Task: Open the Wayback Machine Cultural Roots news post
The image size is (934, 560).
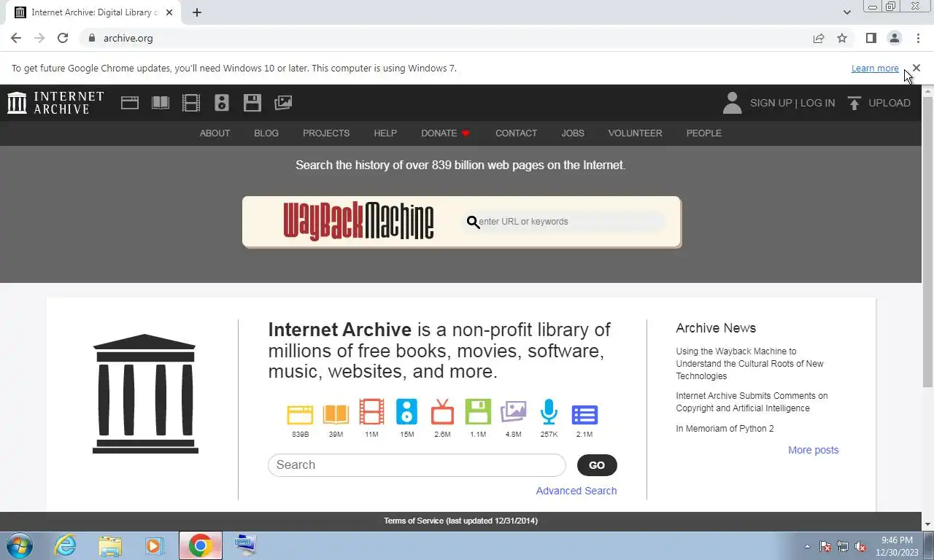Action: [x=749, y=363]
